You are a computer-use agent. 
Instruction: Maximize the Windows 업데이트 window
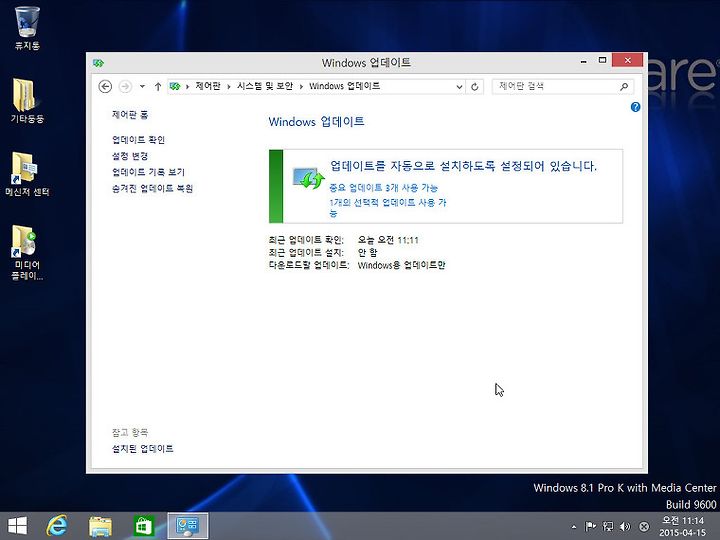602,60
